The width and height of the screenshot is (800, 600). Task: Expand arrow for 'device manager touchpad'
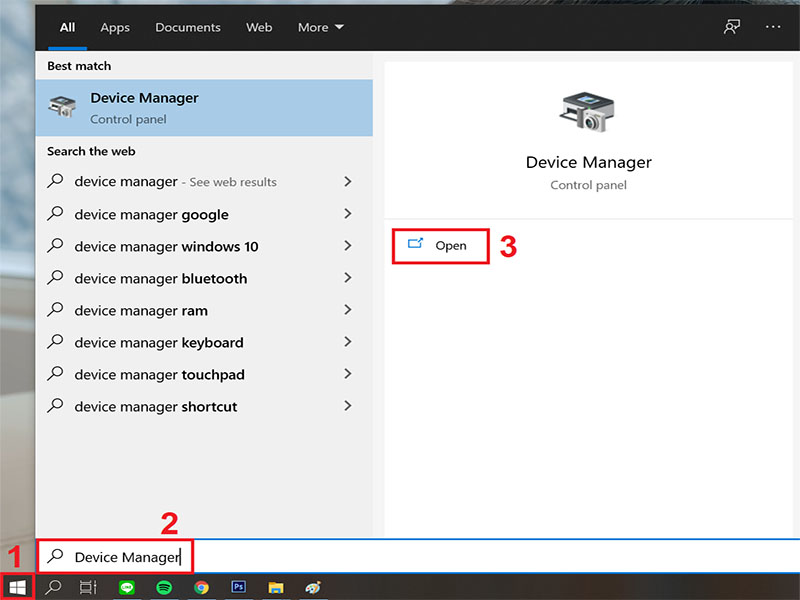tap(347, 374)
